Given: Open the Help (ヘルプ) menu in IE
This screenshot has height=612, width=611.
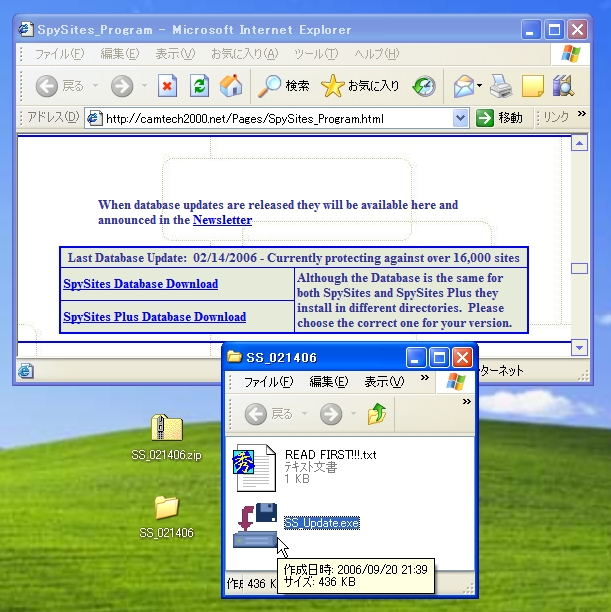Looking at the screenshot, I should coord(376,54).
